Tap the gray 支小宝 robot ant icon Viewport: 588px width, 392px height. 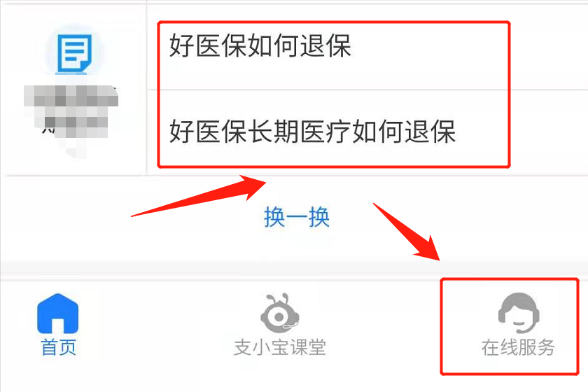click(x=280, y=313)
